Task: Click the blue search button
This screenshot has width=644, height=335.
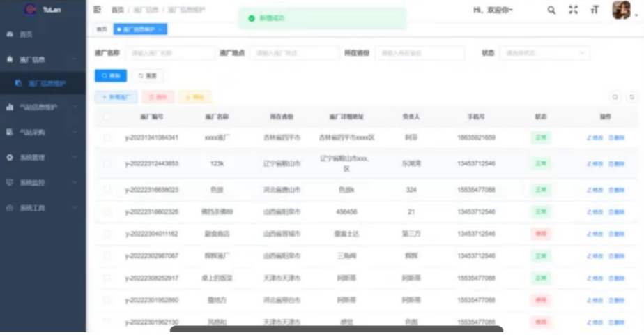Action: [111, 75]
